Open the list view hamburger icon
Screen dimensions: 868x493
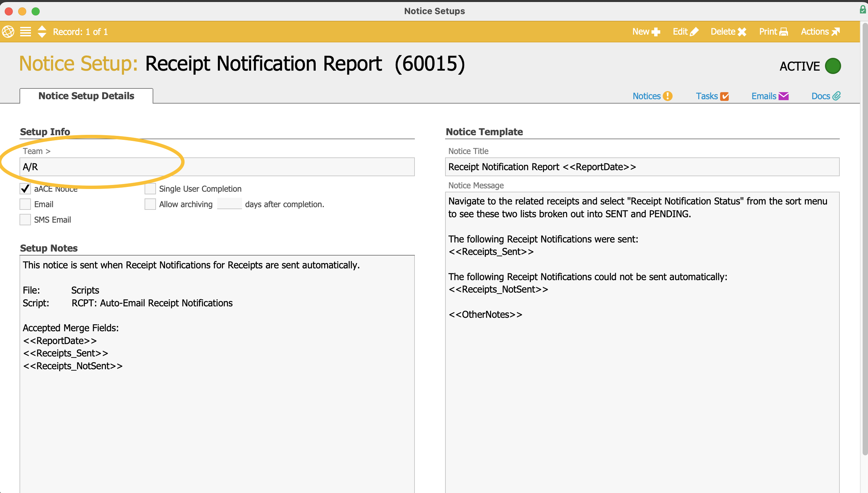pyautogui.click(x=25, y=32)
